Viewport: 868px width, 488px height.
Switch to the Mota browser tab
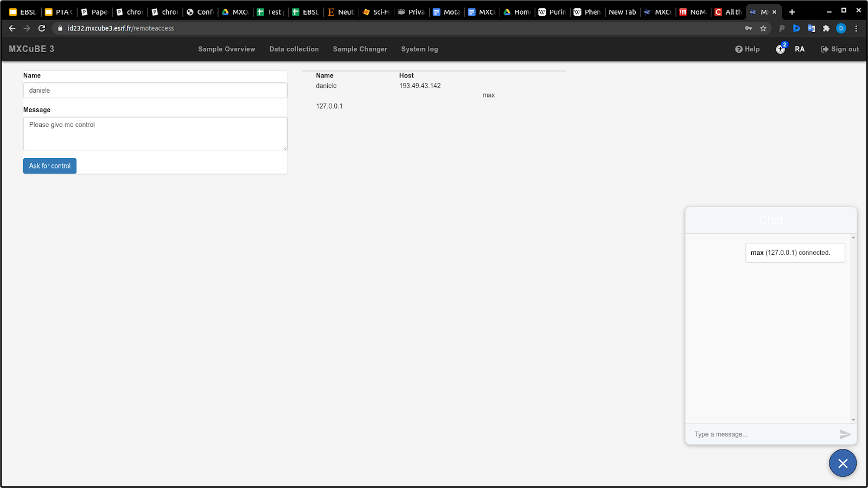pos(447,12)
